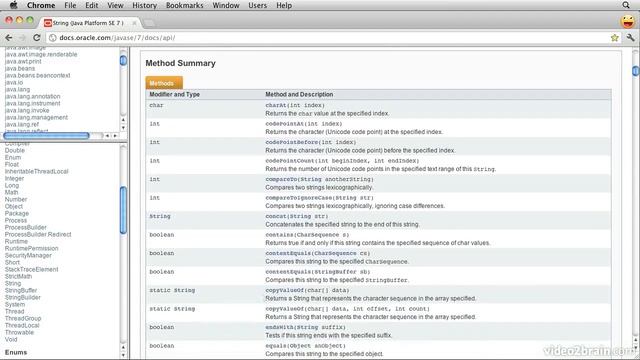Click packages frame horizontal scrollbar thumb
The image size is (640, 360).
coord(46,136)
